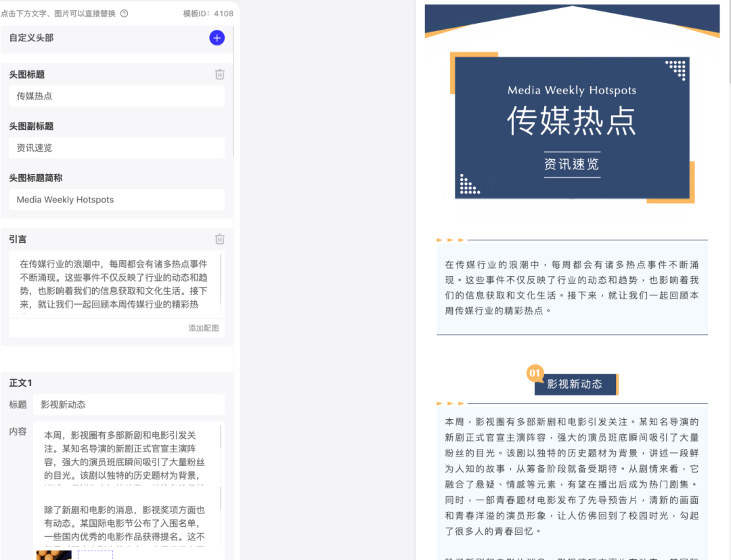This screenshot has width=731, height=560.
Task: Click the 资讯速览 subtitle input field
Action: [116, 148]
